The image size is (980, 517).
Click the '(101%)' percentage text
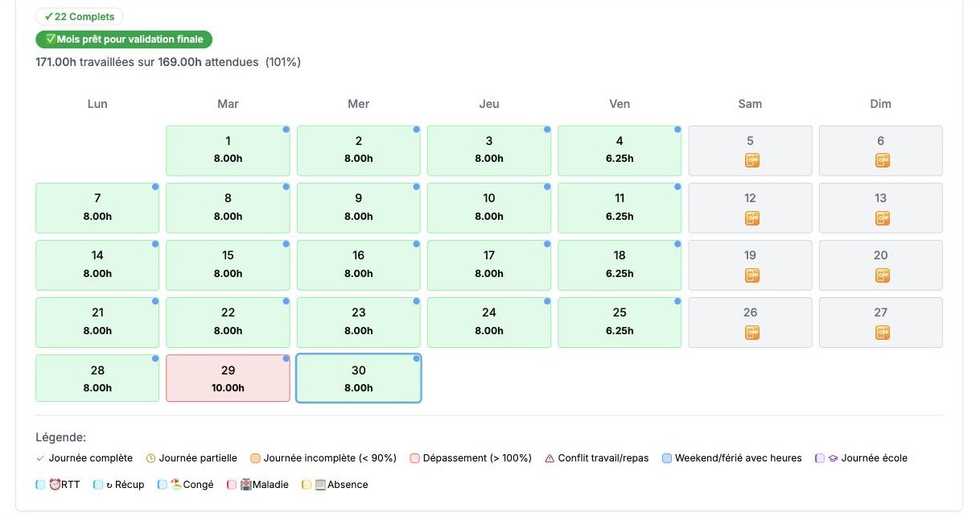283,62
